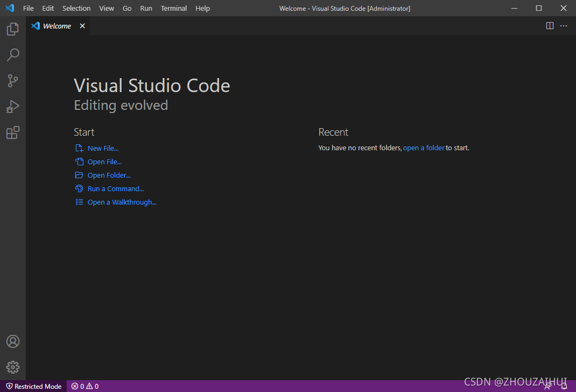Viewport: 576px width, 392px height.
Task: Click the New File... link
Action: pos(103,149)
